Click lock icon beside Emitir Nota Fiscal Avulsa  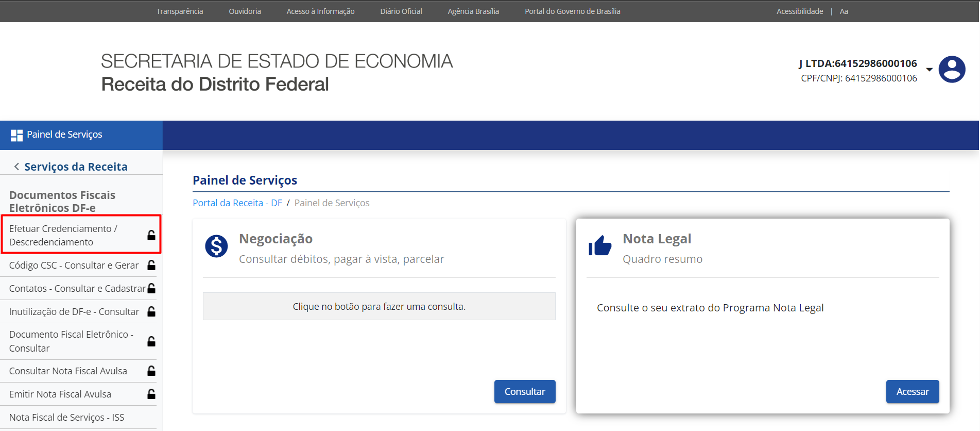pos(151,394)
